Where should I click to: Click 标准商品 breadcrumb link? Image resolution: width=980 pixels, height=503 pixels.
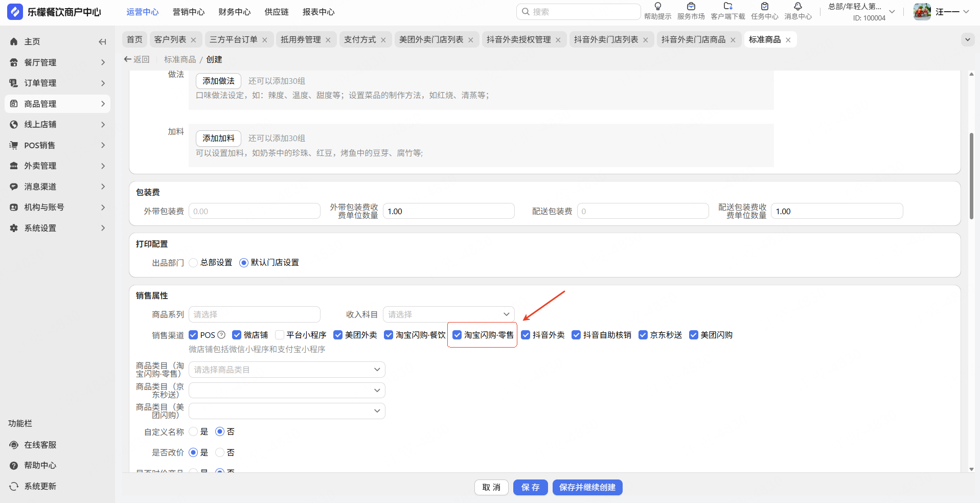[180, 59]
